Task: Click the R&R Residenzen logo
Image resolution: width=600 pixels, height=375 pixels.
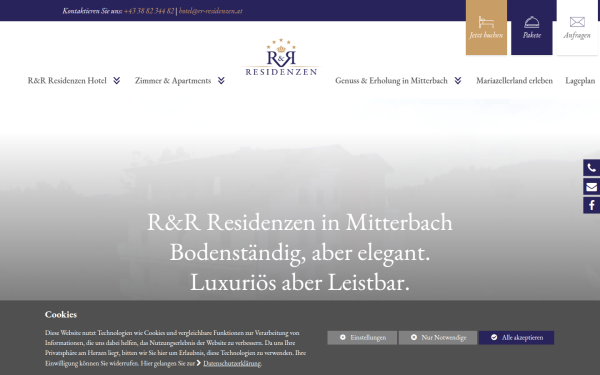Action: [281, 57]
